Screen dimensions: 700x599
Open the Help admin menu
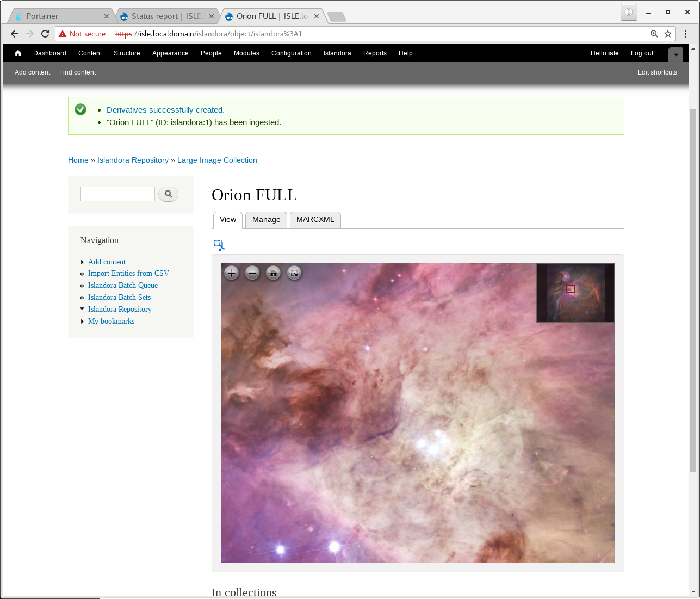406,53
